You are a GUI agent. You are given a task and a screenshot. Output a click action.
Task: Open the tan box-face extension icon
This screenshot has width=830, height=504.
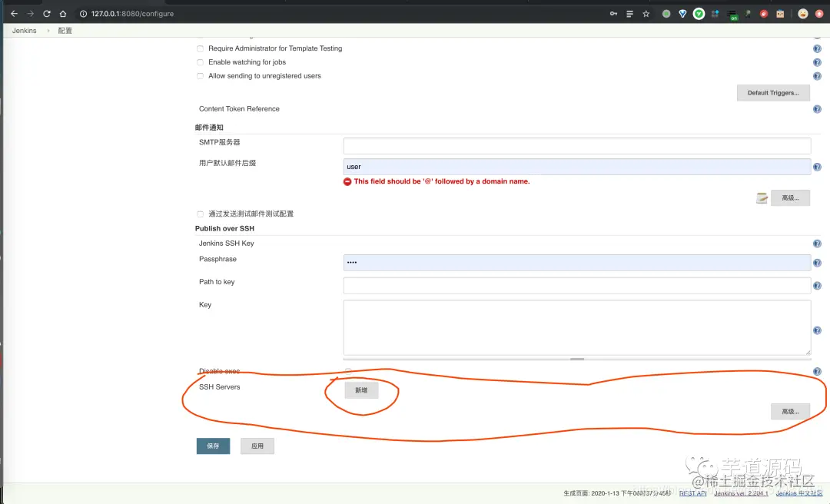click(x=780, y=14)
